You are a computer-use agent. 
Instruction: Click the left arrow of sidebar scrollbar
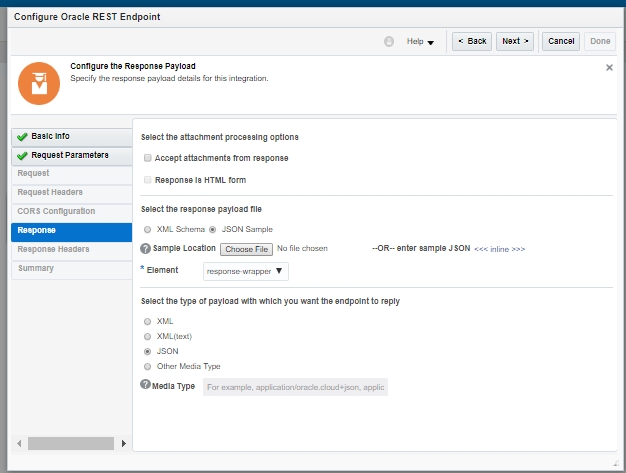tap(19, 443)
